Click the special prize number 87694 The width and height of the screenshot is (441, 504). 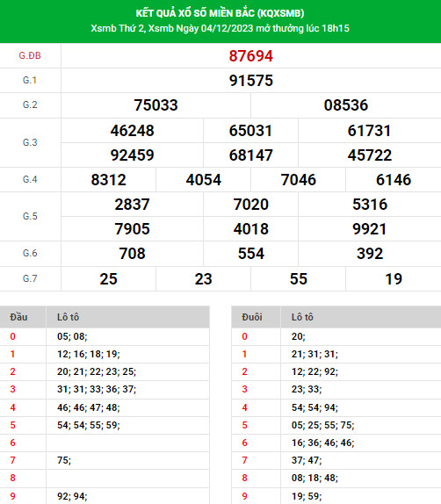point(251,56)
